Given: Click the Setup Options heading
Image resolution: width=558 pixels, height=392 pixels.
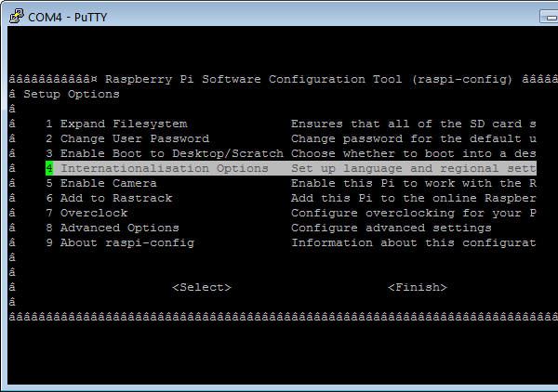Looking at the screenshot, I should tap(72, 94).
